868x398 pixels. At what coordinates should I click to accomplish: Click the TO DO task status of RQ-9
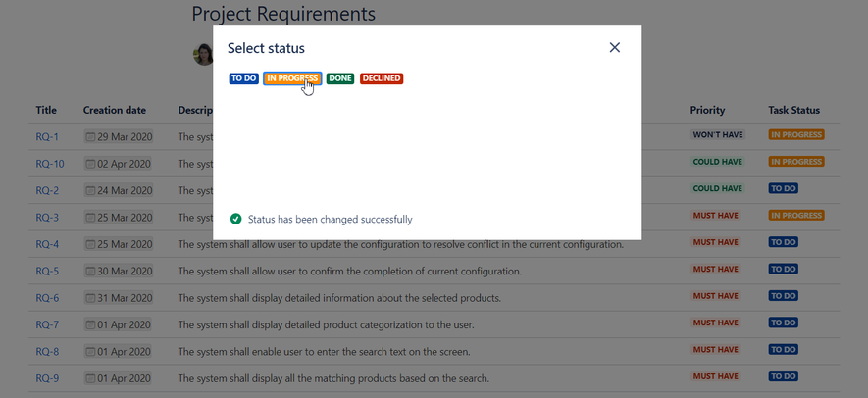(x=784, y=376)
